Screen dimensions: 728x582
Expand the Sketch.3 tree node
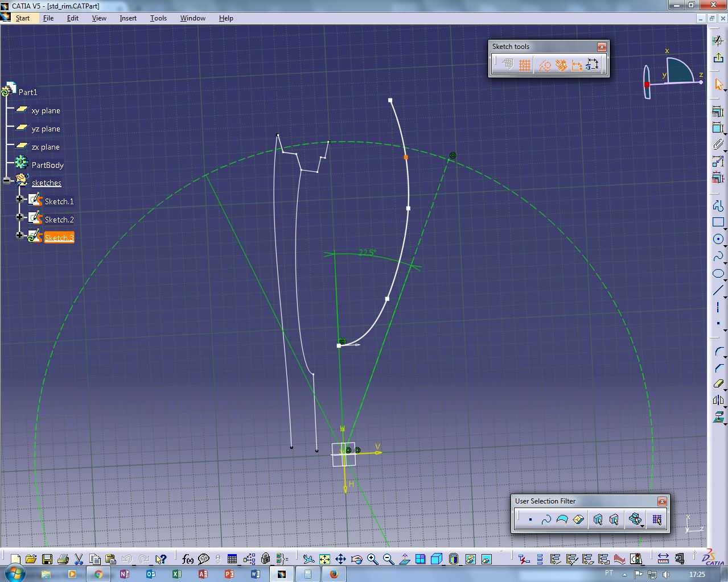20,235
